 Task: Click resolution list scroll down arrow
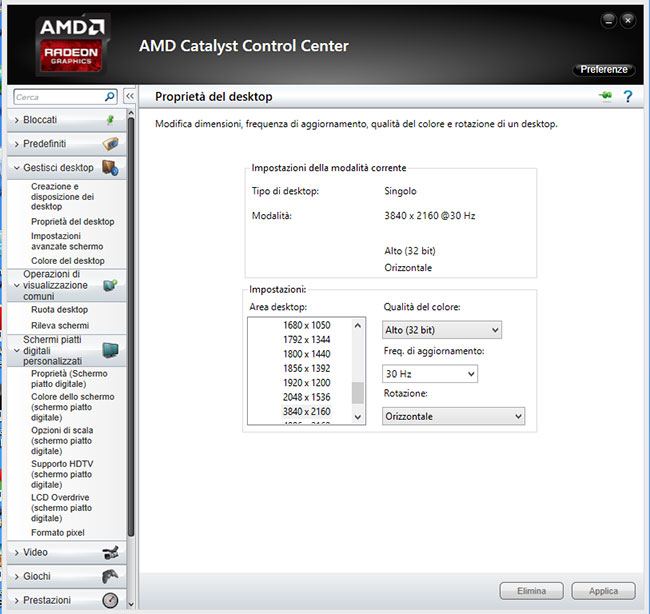coord(358,417)
